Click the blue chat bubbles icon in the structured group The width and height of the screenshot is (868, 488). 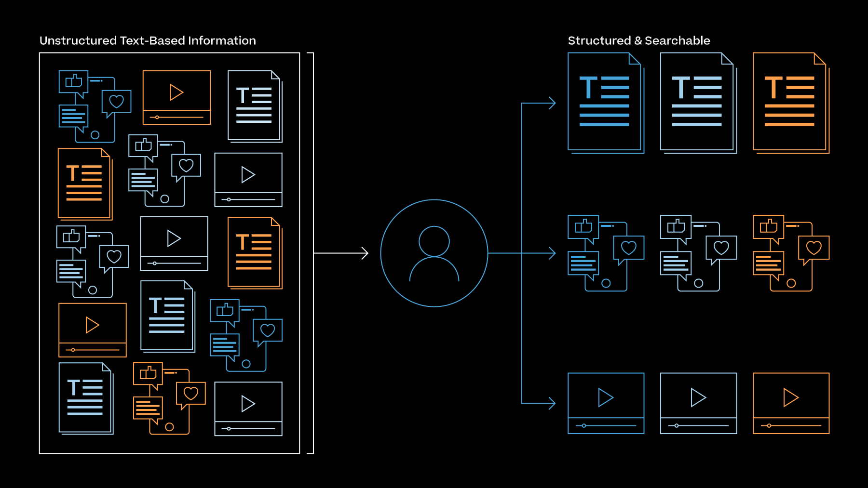[x=606, y=253]
